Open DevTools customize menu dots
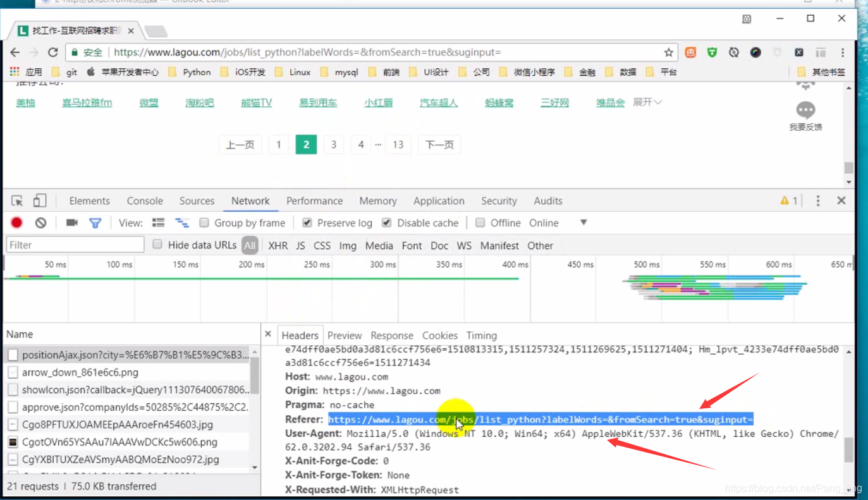Screen dimensions: 868x500 click(818, 201)
